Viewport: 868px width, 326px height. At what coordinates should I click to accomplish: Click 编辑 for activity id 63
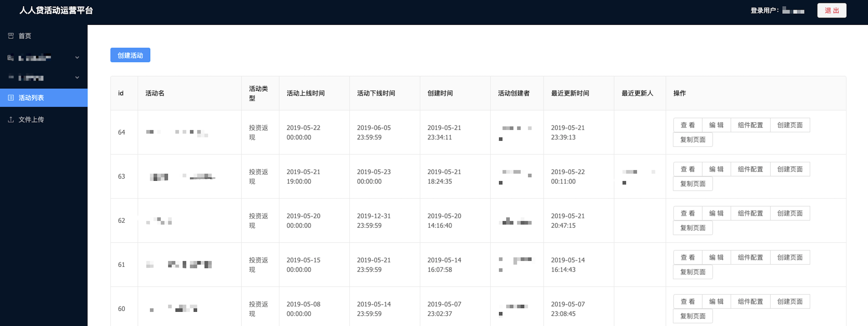click(716, 169)
